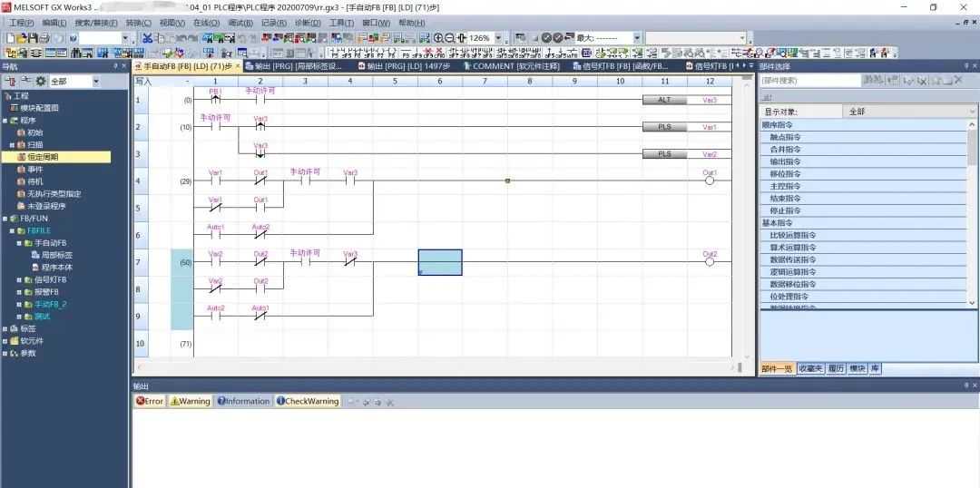Open the zoom percentage 126% dropdown
980x488 pixels.
(x=498, y=38)
